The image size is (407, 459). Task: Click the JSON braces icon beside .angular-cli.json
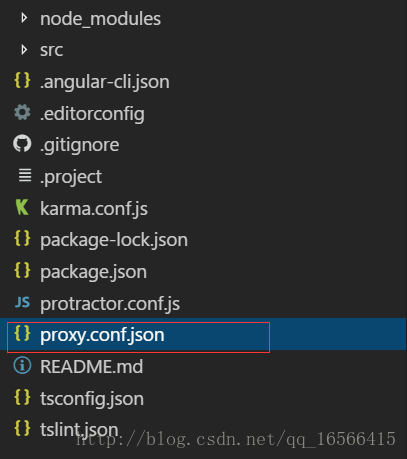pyautogui.click(x=22, y=81)
